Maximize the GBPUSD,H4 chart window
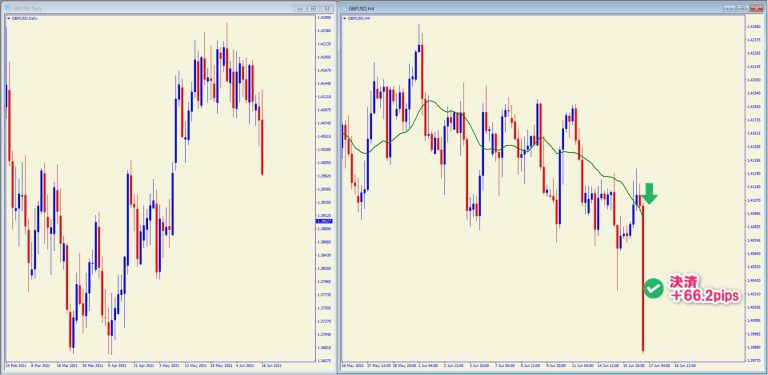 click(x=743, y=8)
